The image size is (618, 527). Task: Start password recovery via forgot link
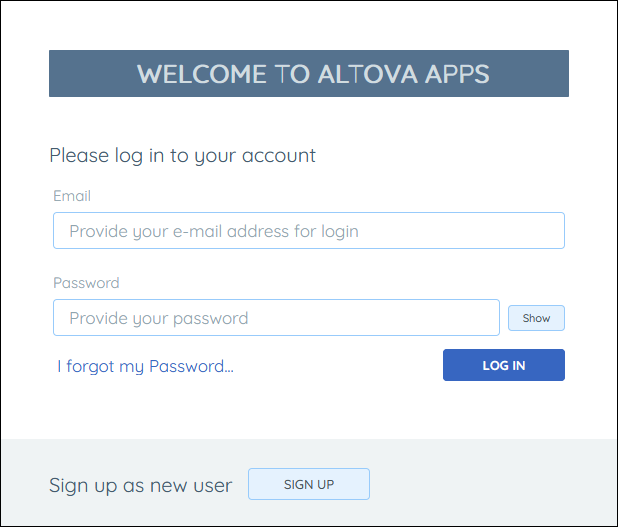[145, 366]
